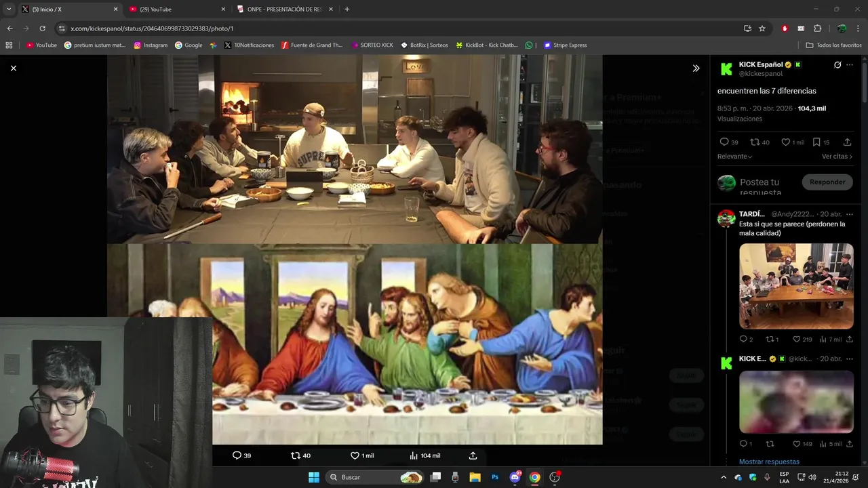Open the Chrome profile avatar
Viewport: 868px width, 488px height.
(842, 28)
